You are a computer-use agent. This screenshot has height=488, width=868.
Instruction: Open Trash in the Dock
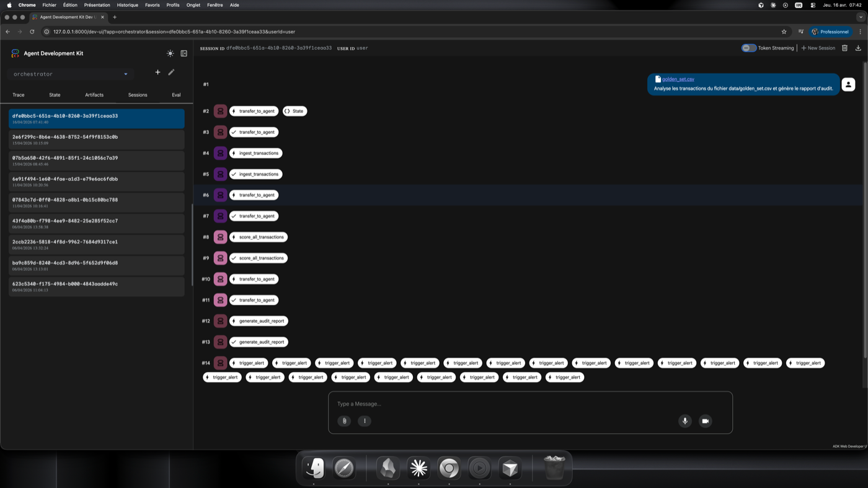(554, 468)
